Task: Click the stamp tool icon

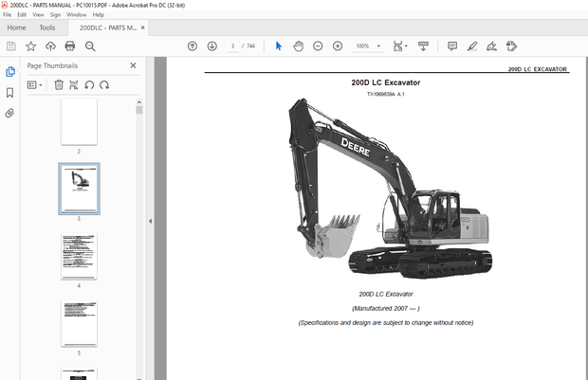Action: tap(511, 46)
